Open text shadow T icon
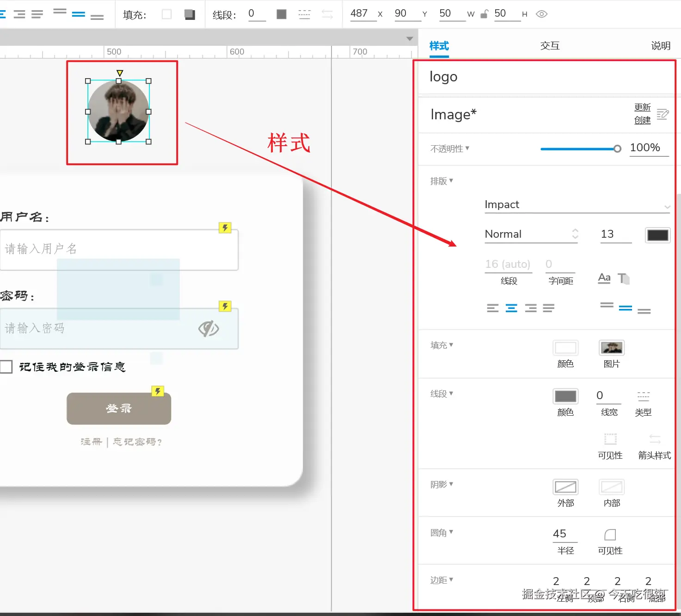This screenshot has height=616, width=681. tap(624, 278)
